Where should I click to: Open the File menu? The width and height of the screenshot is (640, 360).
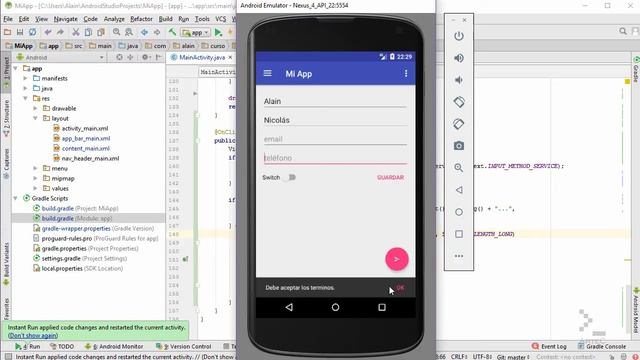[8, 19]
